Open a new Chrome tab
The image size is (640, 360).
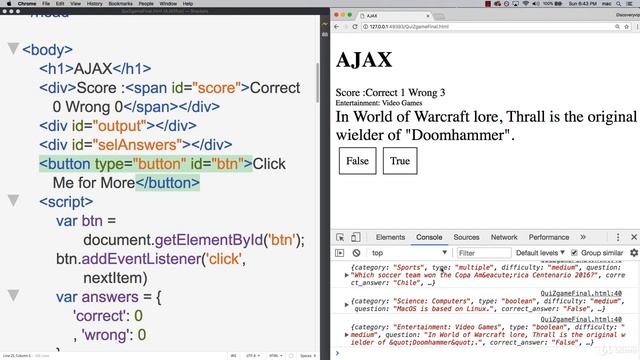click(439, 16)
